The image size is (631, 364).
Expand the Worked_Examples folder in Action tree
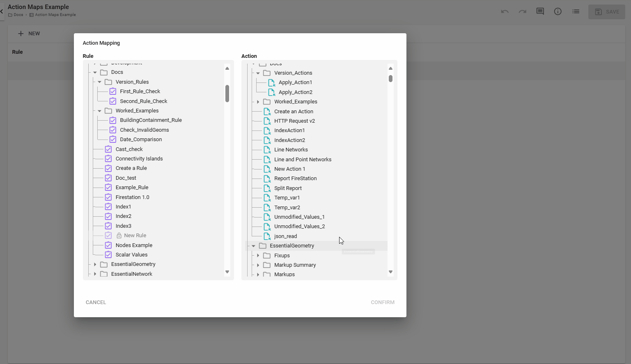pyautogui.click(x=258, y=102)
